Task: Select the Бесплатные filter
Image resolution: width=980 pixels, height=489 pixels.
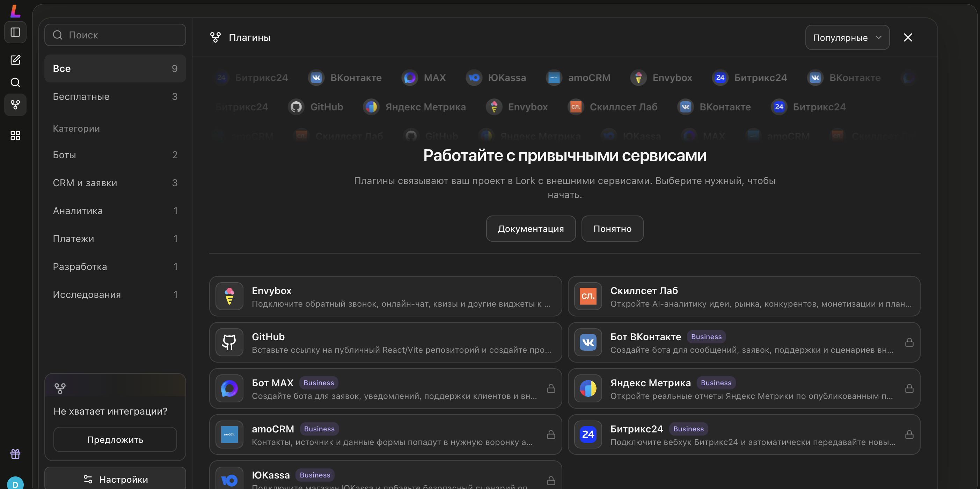Action: [115, 96]
